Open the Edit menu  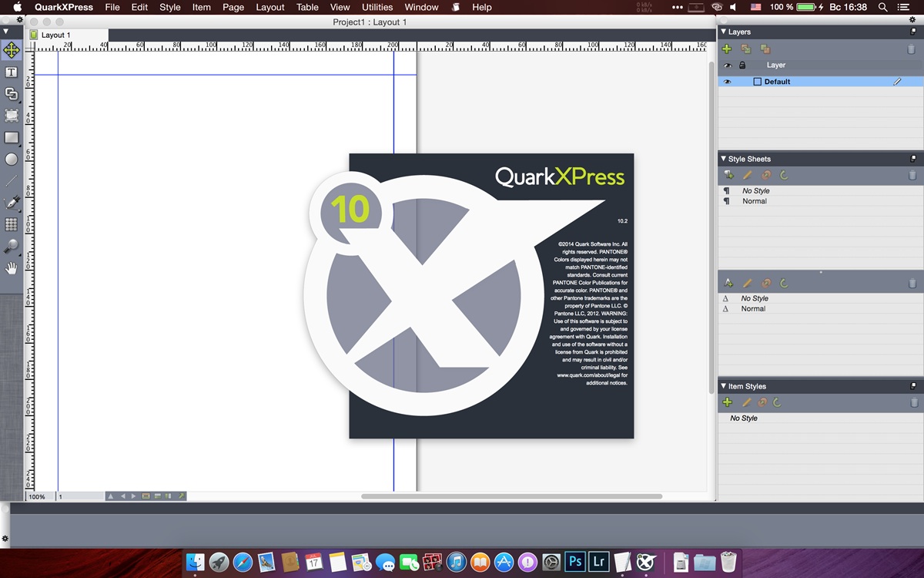(139, 7)
